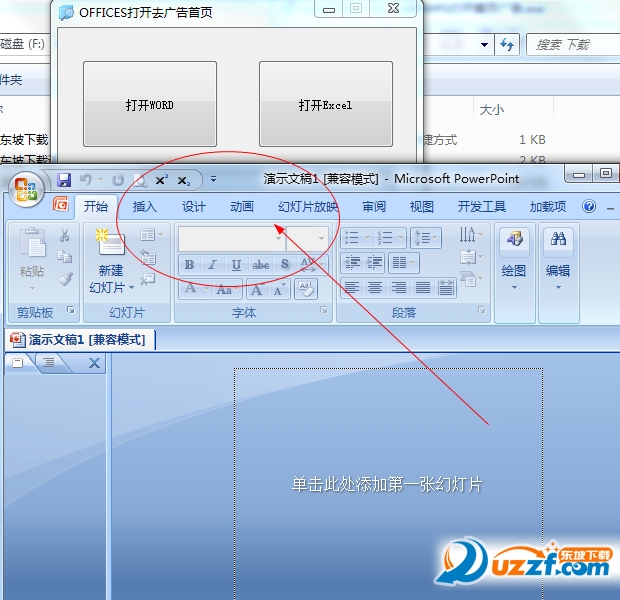Viewport: 620px width, 600px height.
Task: Decrease font size with the small A
Action: click(x=279, y=289)
